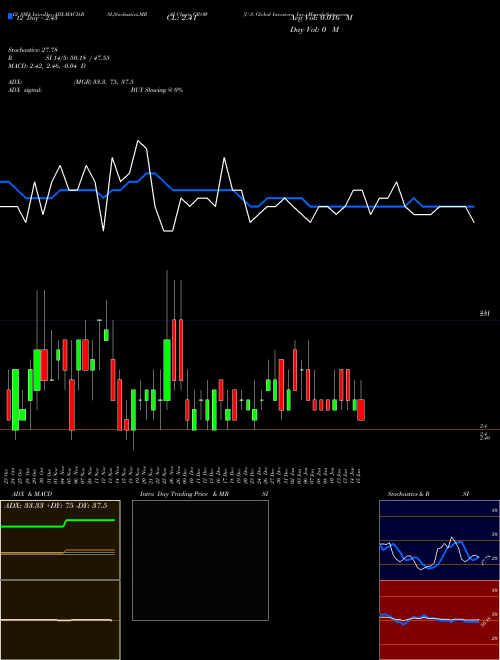Click the 2.51 price axis label
The image size is (500, 660).
click(484, 314)
